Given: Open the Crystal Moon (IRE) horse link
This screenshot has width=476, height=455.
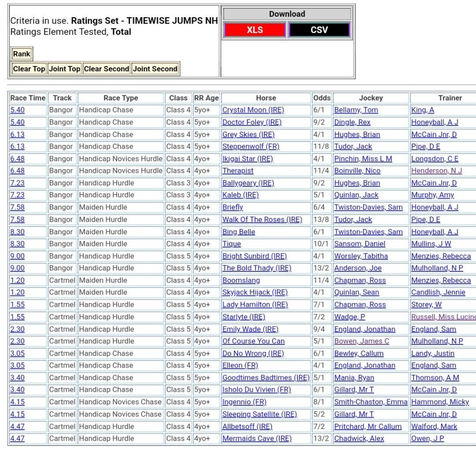Looking at the screenshot, I should [253, 110].
